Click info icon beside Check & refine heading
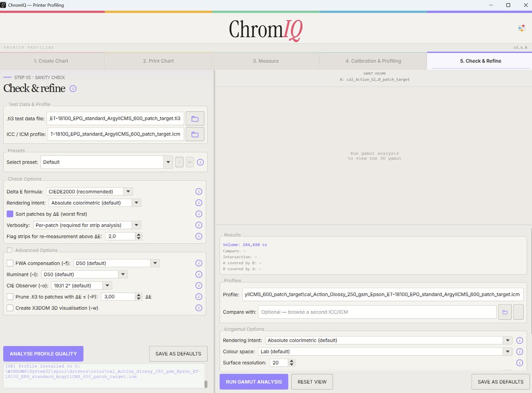Viewport: 532px width, 393px height. point(73,89)
